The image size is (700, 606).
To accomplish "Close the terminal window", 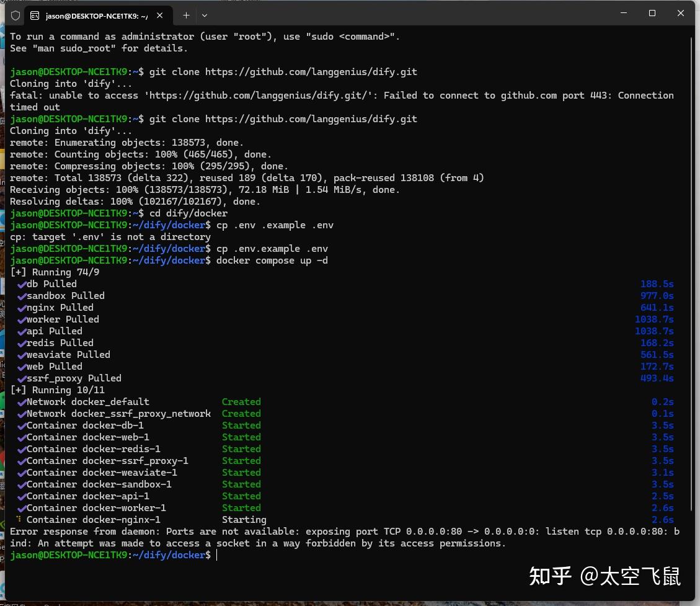I will coord(680,14).
